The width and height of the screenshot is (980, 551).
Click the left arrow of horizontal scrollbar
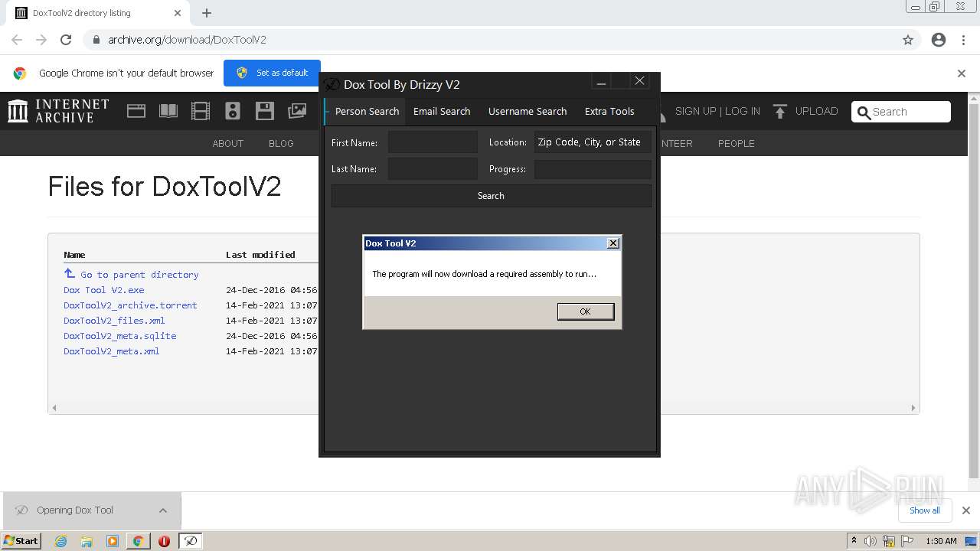coord(54,408)
